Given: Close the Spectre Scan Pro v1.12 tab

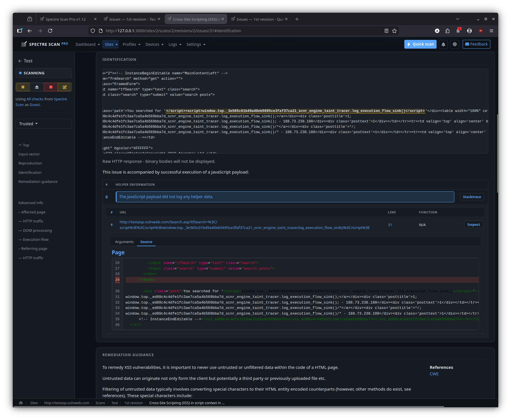Looking at the screenshot, I should pos(95,19).
